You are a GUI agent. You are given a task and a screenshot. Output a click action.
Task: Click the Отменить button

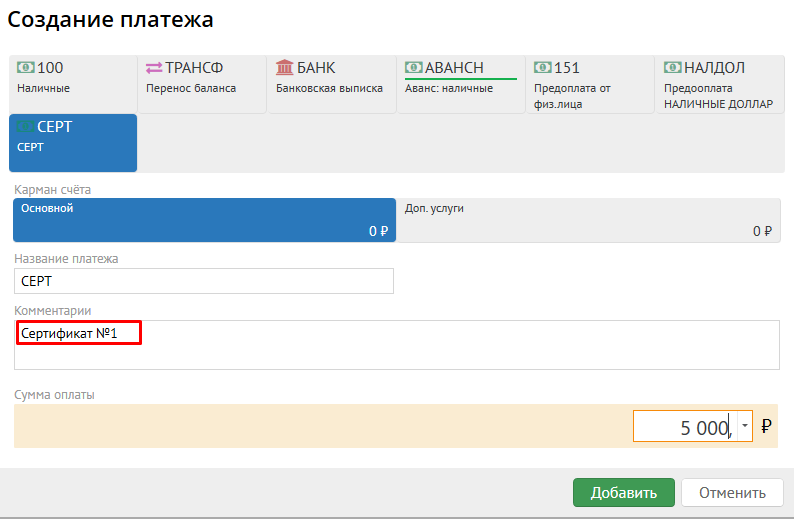[732, 493]
